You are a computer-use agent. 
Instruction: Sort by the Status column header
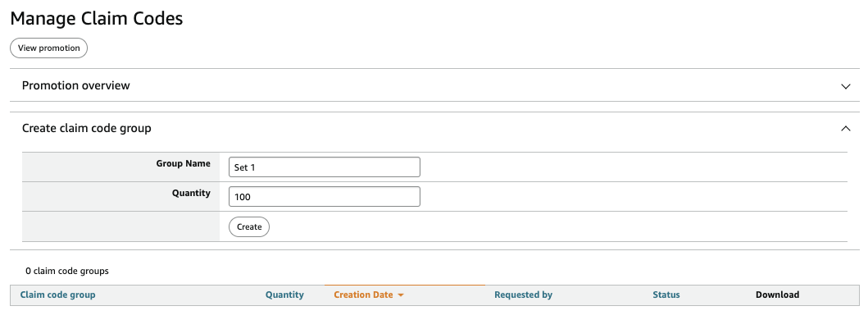coord(666,295)
